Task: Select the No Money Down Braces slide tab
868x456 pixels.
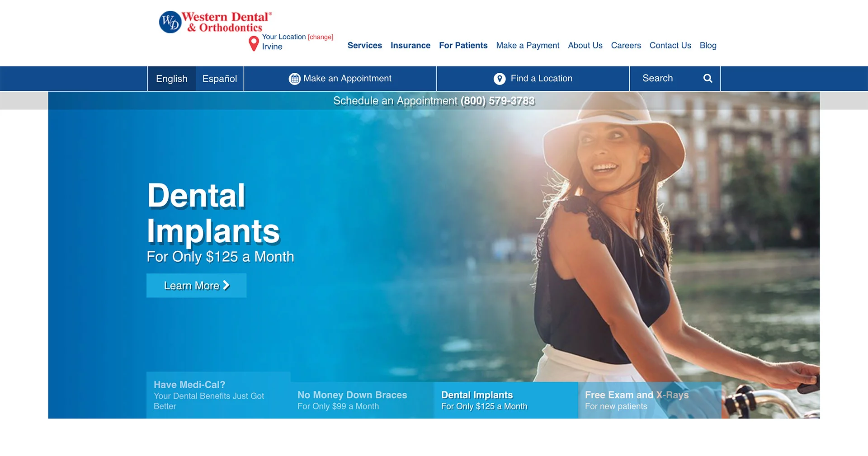Action: click(x=362, y=400)
